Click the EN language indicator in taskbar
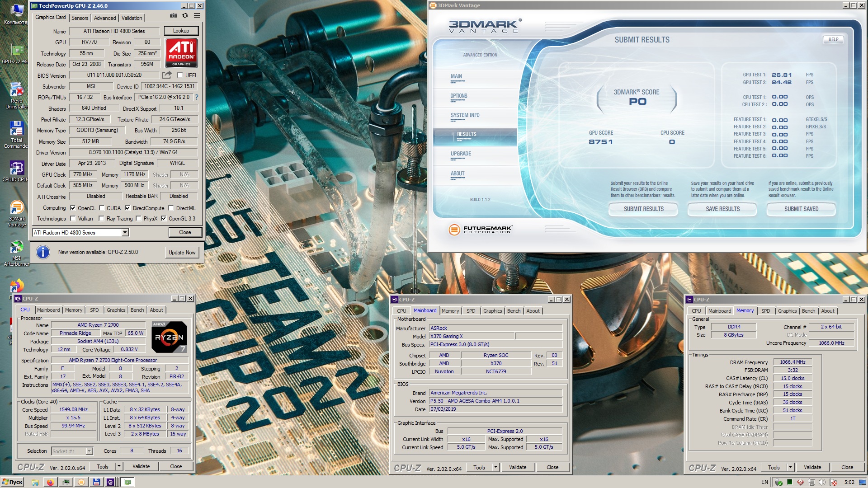 764,482
